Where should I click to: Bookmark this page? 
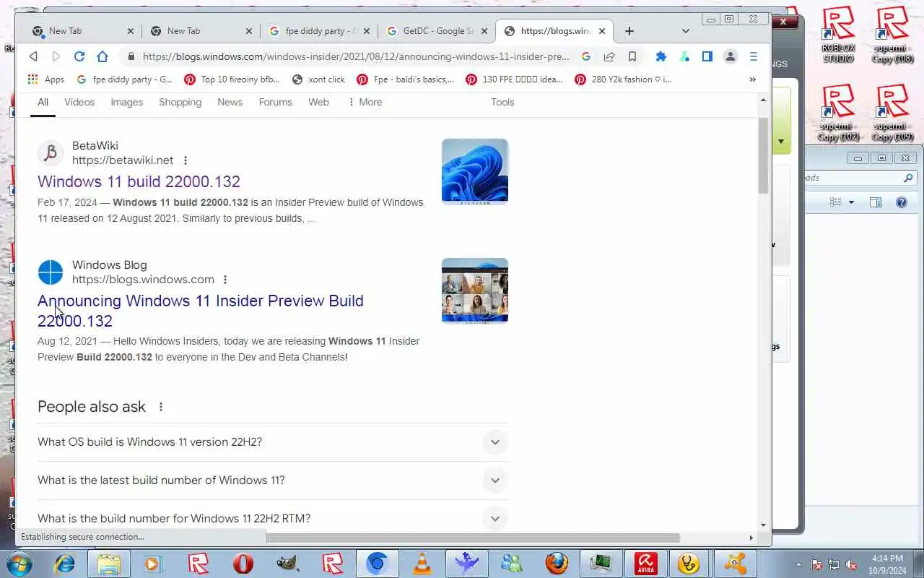[x=632, y=56]
